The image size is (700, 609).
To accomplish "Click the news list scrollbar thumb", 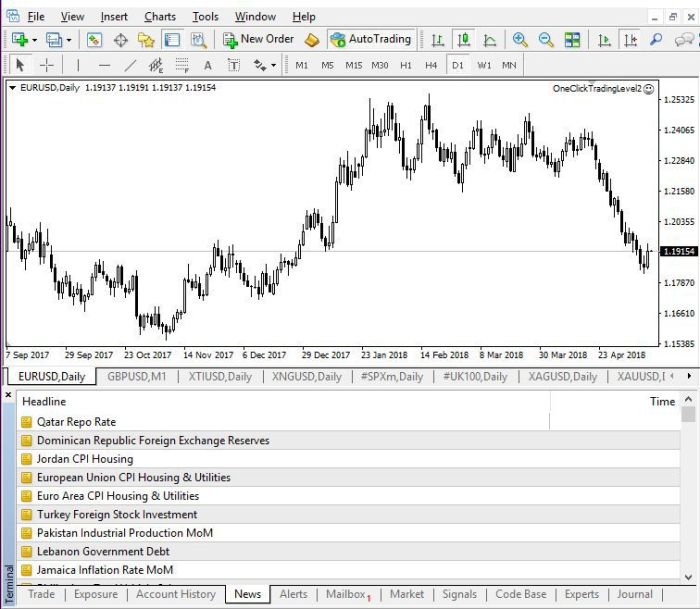I will [689, 415].
